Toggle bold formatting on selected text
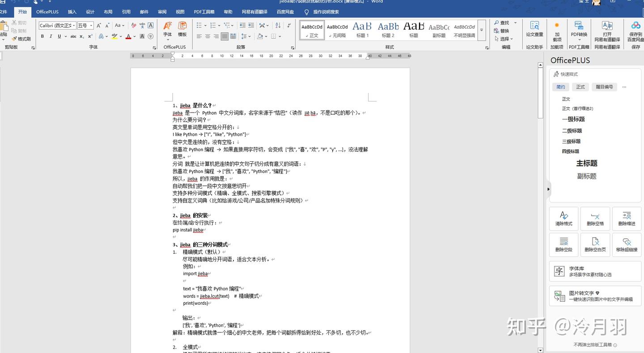This screenshot has height=353, width=644. [x=42, y=36]
